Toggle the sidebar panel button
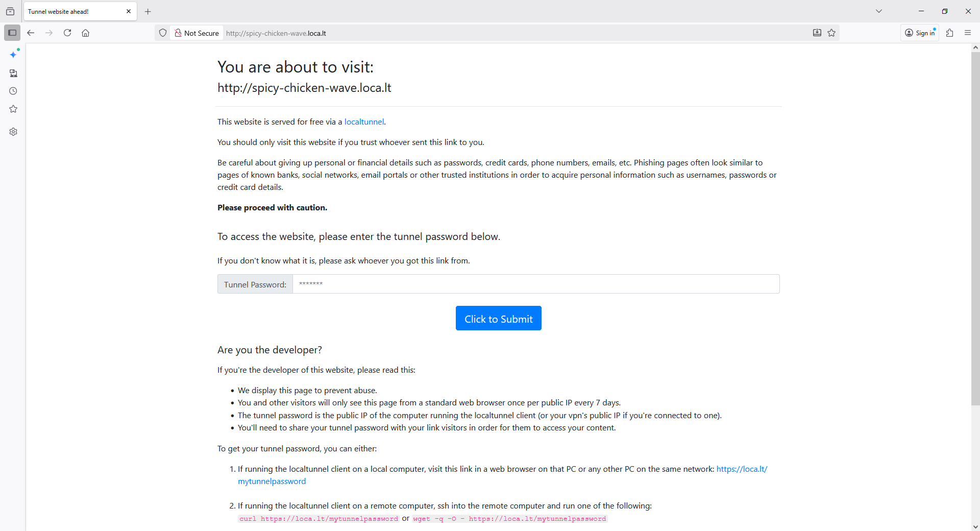Image resolution: width=980 pixels, height=531 pixels. pos(12,33)
